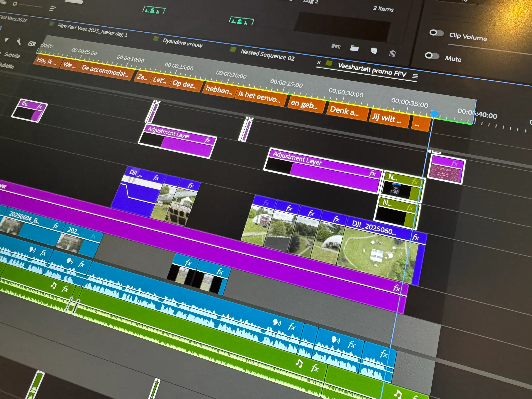Click the blue playhead on the time ruler
The height and width of the screenshot is (399, 532).
pos(434,113)
